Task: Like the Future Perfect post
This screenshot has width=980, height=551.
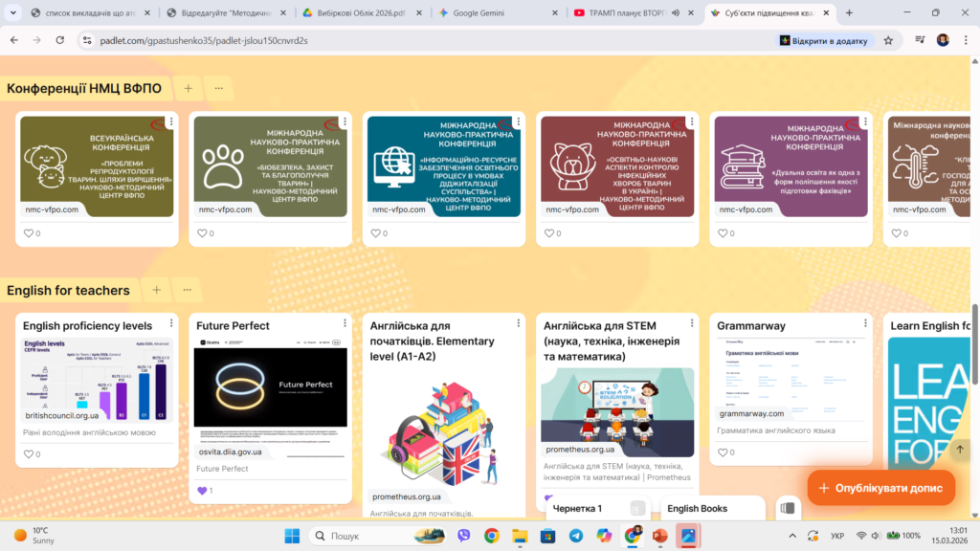Action: [202, 491]
